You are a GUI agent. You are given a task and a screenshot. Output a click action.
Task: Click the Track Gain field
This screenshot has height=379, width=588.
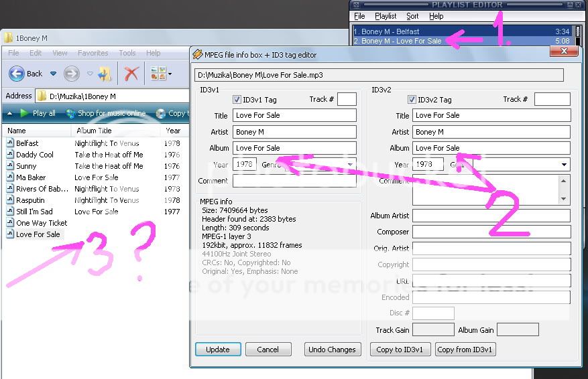433,329
